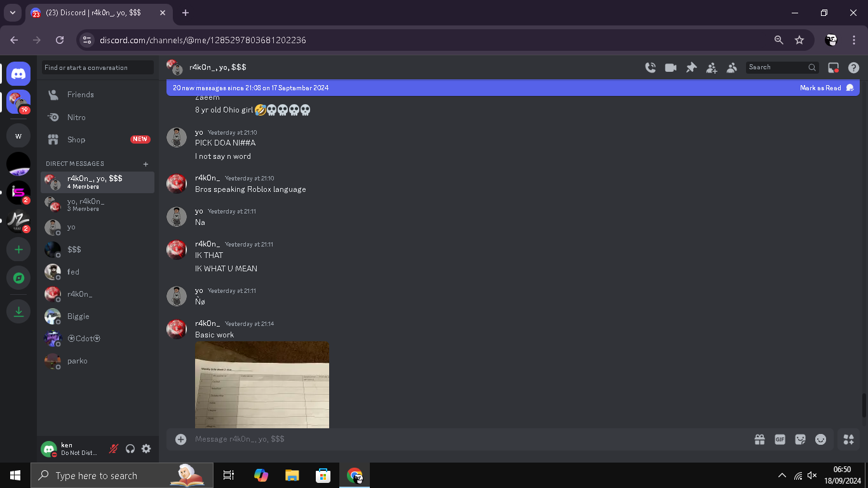Open DM with r4k0n_
This screenshot has height=488, width=868.
(x=97, y=294)
